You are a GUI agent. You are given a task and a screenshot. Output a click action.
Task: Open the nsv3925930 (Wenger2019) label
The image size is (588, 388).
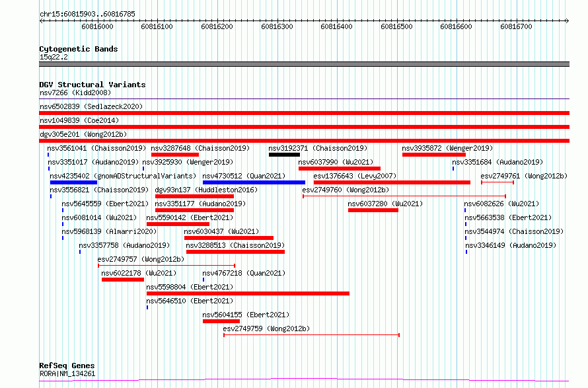(x=188, y=162)
